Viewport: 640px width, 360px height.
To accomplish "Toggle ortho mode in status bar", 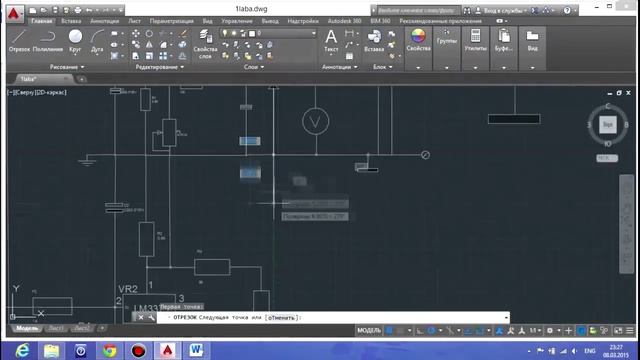I will tap(420, 330).
